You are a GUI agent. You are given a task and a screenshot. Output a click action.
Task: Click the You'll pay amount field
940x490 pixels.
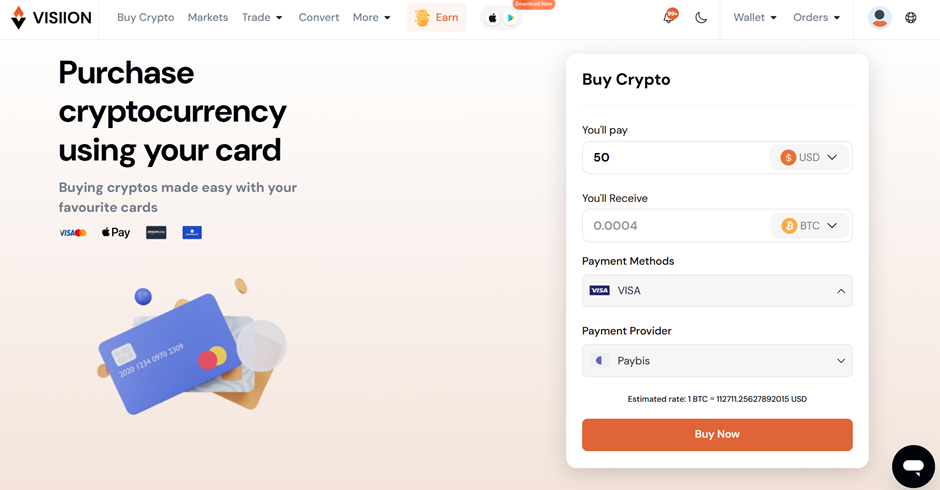click(675, 157)
